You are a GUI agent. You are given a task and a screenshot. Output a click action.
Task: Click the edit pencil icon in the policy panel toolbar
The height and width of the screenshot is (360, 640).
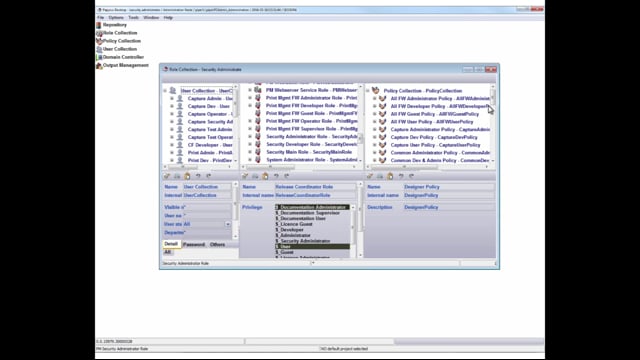(x=369, y=176)
